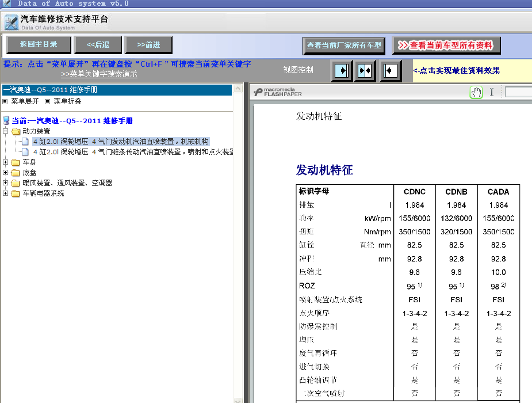Click the wrench-and-screwdriver platform logo

(11, 22)
